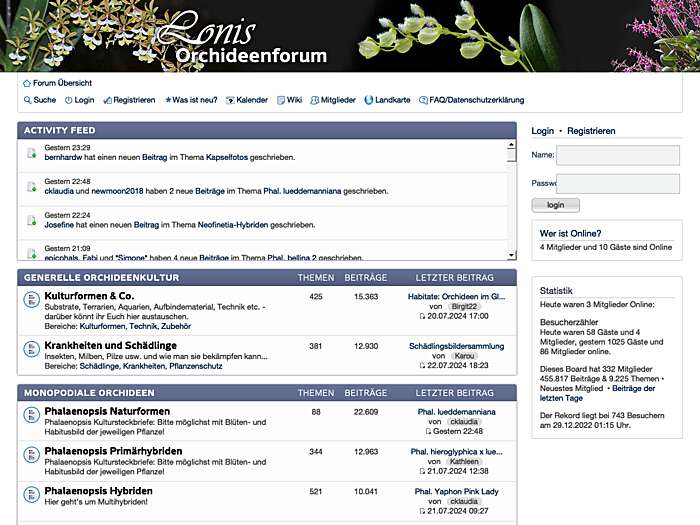700x525 pixels.
Task: Click the Landkarte globe icon
Action: (x=369, y=100)
